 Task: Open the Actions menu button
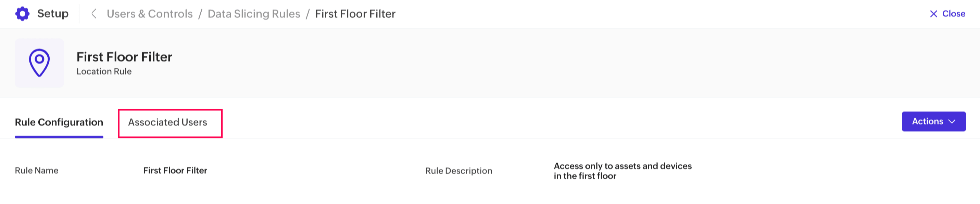coord(928,122)
